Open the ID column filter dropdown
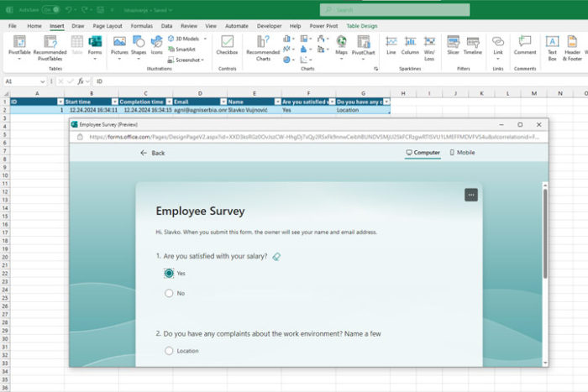Image resolution: width=588 pixels, height=392 pixels. (60, 102)
